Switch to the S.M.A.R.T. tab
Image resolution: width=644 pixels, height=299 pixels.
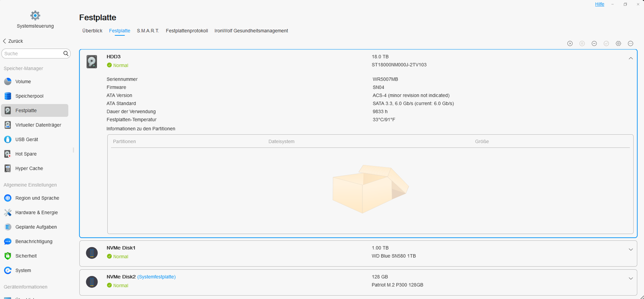point(148,31)
